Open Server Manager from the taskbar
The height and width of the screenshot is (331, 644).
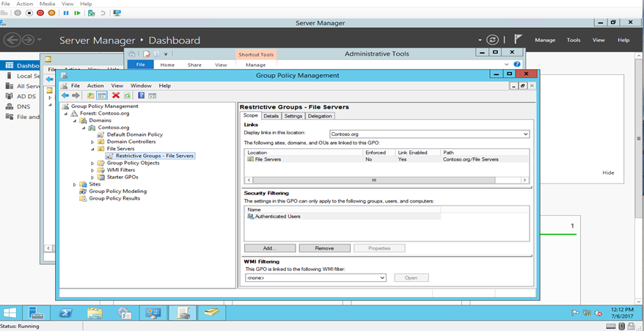point(36,313)
